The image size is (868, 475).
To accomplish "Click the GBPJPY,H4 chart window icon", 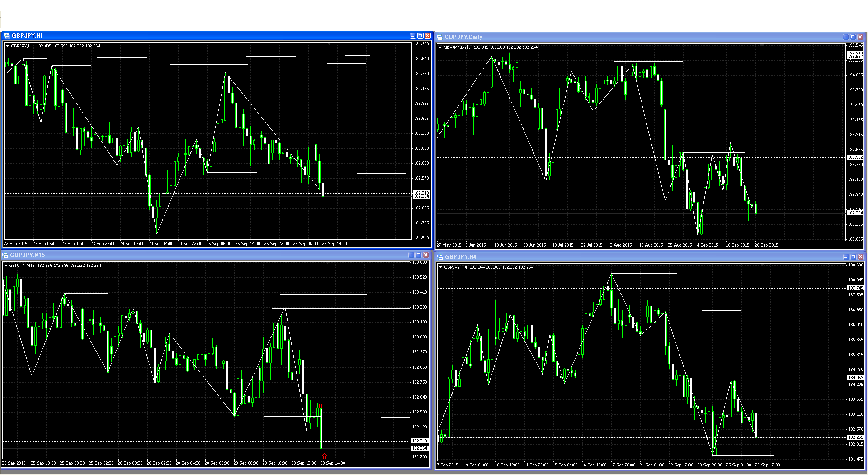I will tap(439, 257).
